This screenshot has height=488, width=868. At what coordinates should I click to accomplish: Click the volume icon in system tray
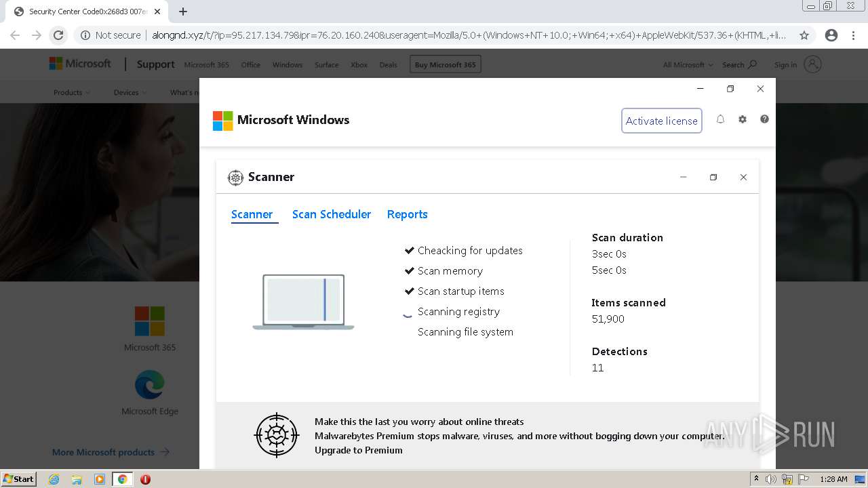coord(771,479)
